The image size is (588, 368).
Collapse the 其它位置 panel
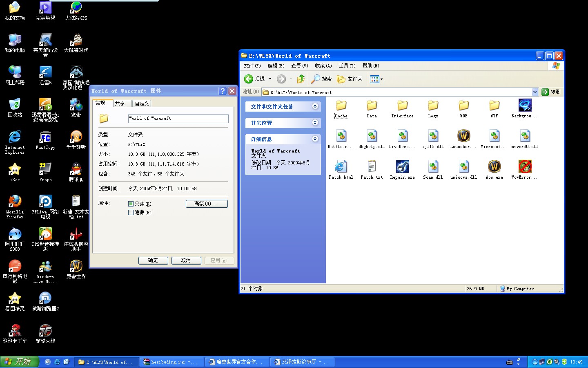pos(315,123)
